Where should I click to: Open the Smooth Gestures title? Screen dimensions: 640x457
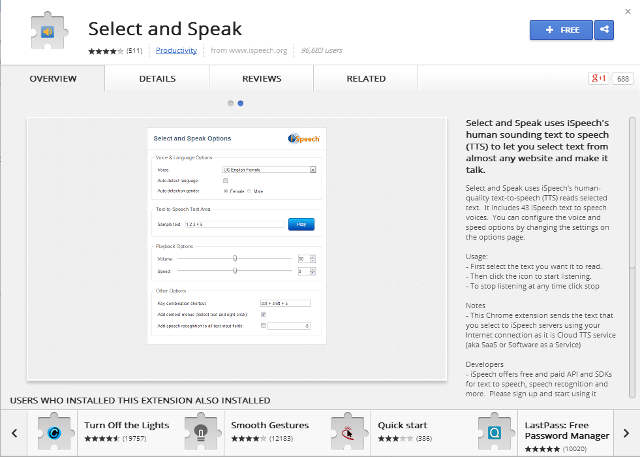point(270,425)
